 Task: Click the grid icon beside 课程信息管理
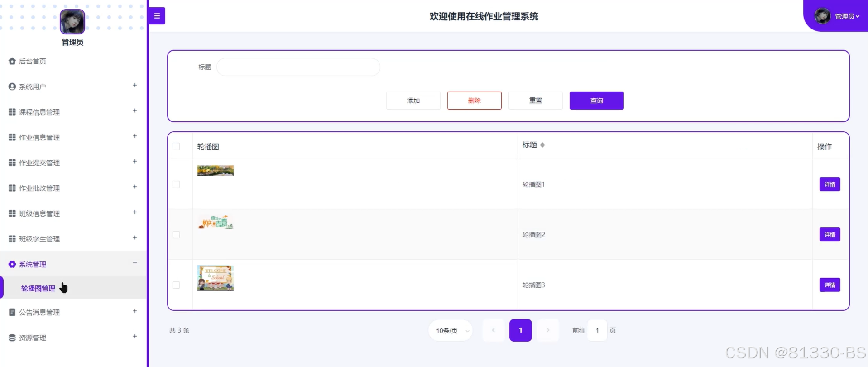(x=12, y=112)
